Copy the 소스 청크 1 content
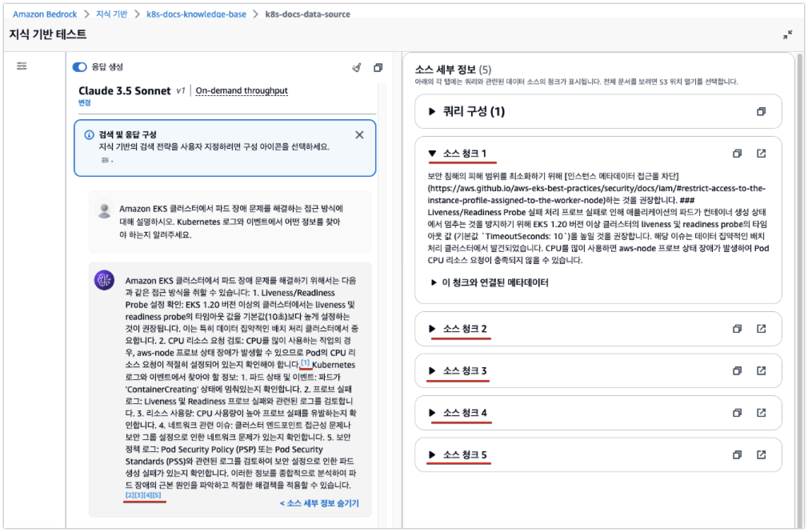Image resolution: width=808 pixels, height=532 pixels. [738, 153]
